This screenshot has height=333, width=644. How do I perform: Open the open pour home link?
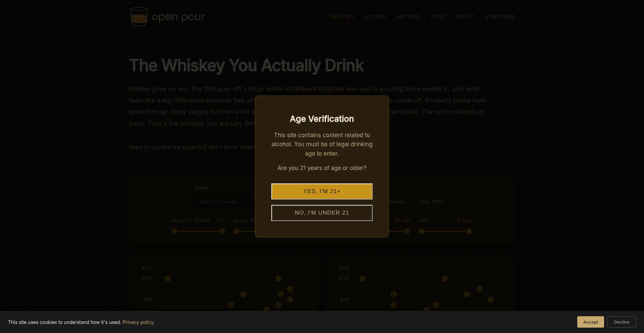tap(167, 17)
